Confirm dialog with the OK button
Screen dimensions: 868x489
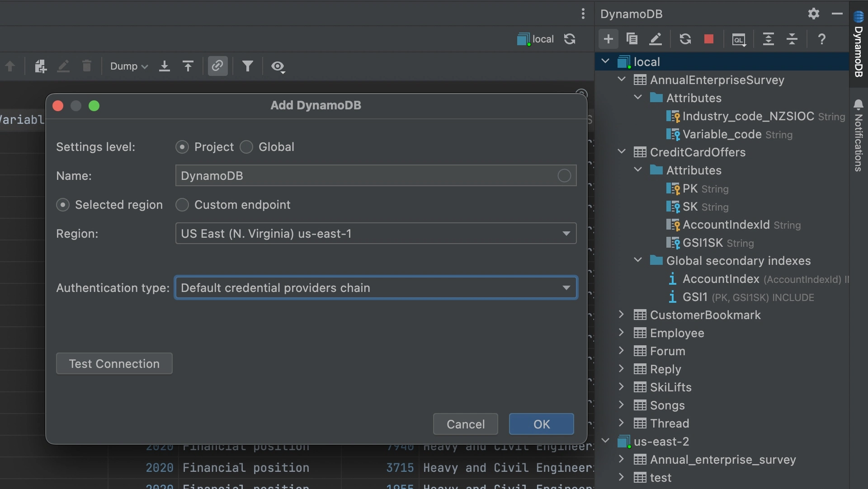pyautogui.click(x=542, y=424)
